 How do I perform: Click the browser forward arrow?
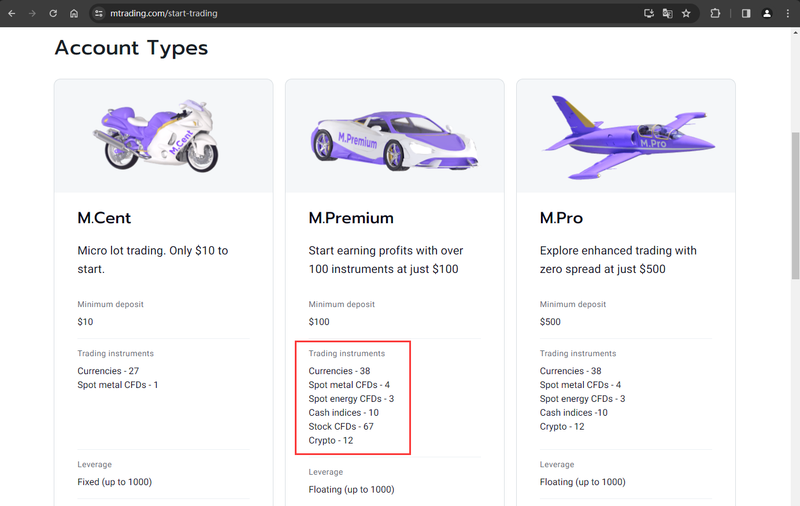pyautogui.click(x=32, y=14)
